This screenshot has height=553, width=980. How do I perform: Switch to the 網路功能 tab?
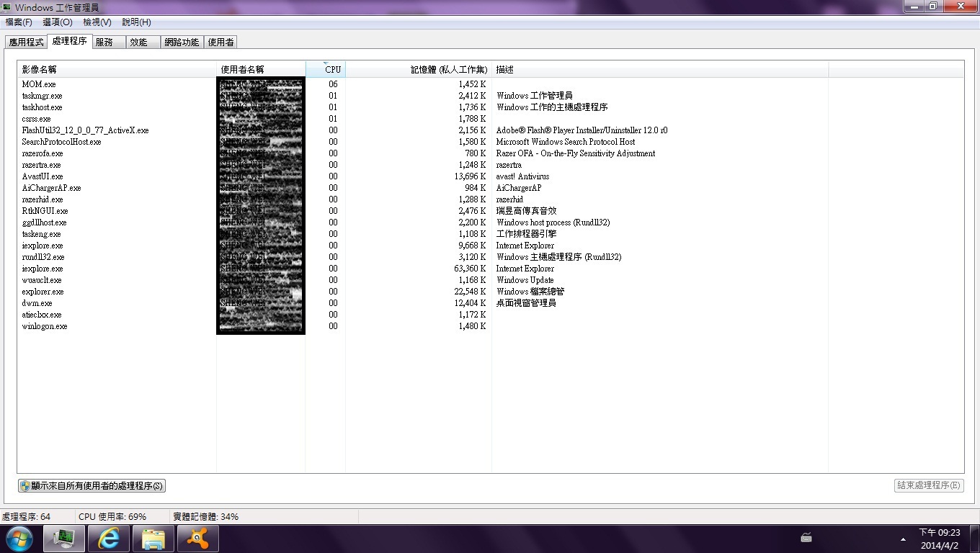[x=182, y=42]
